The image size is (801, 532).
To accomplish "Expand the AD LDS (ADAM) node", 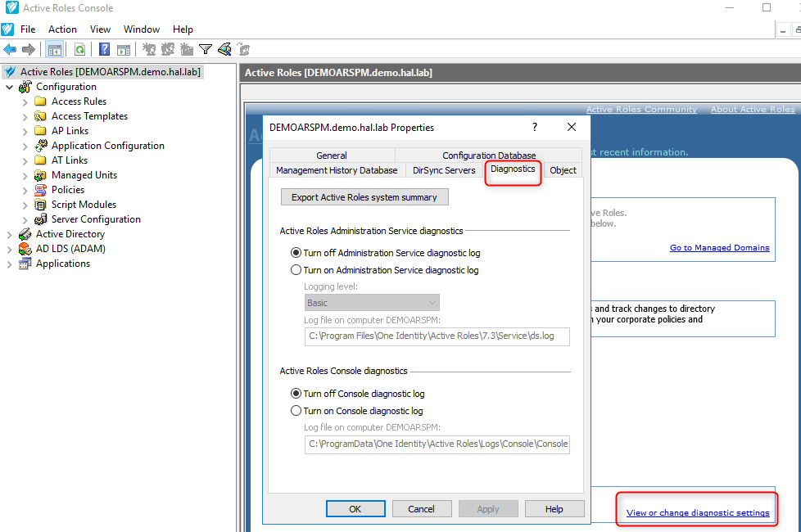I will [9, 250].
